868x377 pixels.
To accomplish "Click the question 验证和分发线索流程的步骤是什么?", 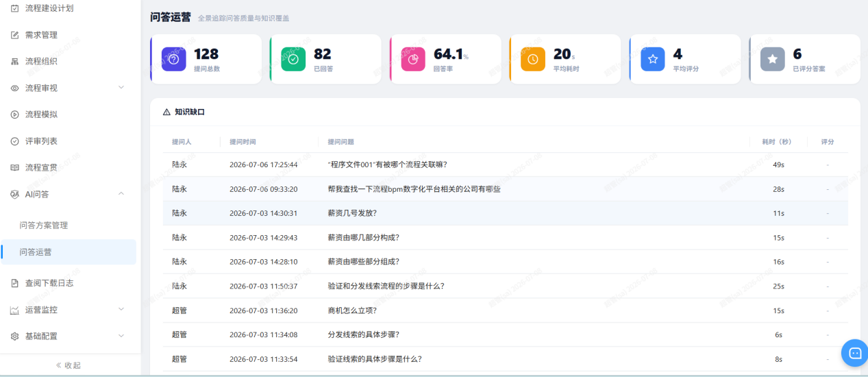I will (x=386, y=286).
